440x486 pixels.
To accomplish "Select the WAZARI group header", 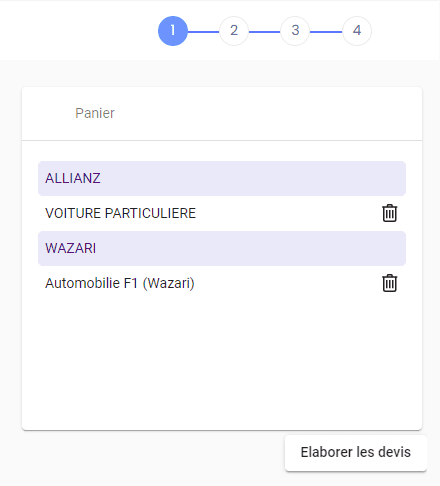I will tap(222, 248).
